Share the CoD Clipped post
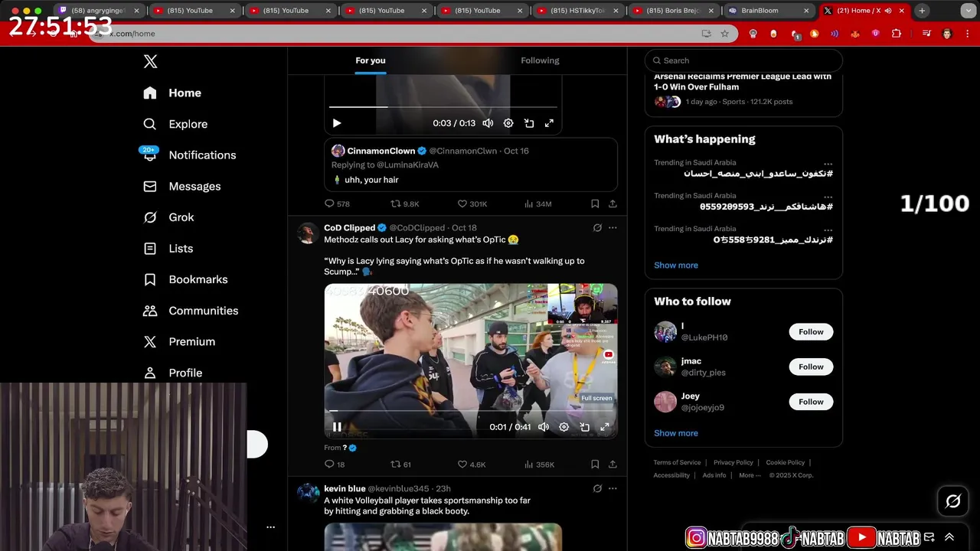The image size is (980, 551). (612, 465)
